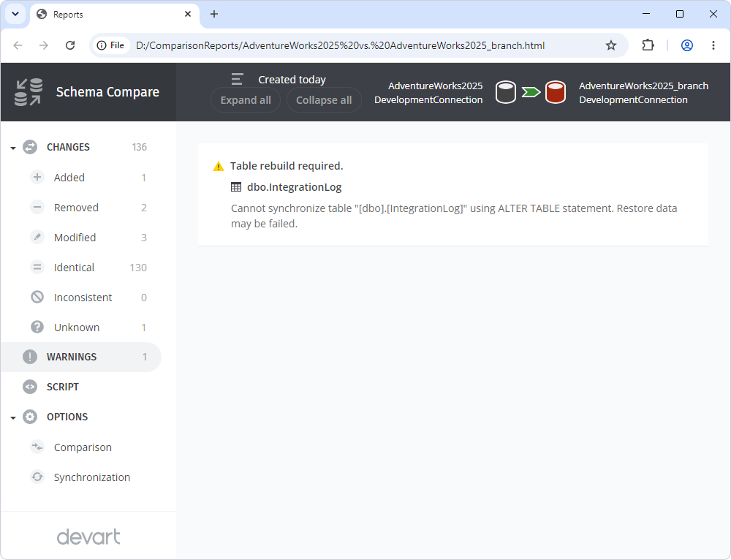731x560 pixels.
Task: Click the Removed minus icon
Action: [x=37, y=207]
